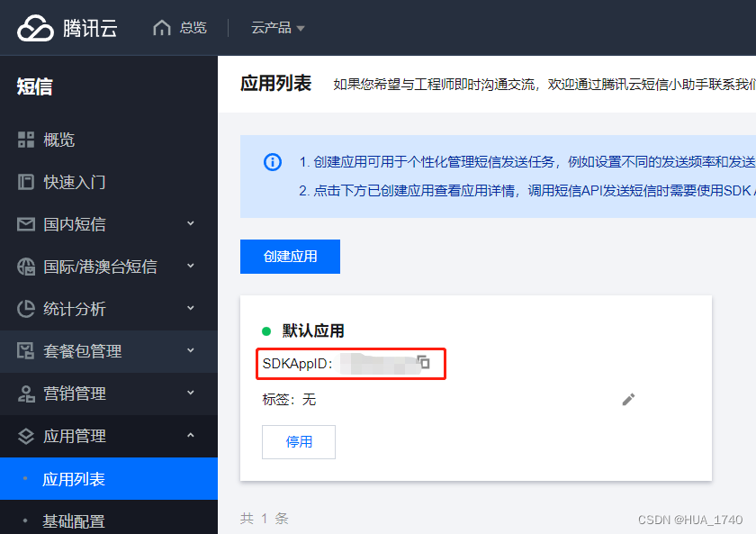Select 套餐包管理 menu item

tap(83, 351)
